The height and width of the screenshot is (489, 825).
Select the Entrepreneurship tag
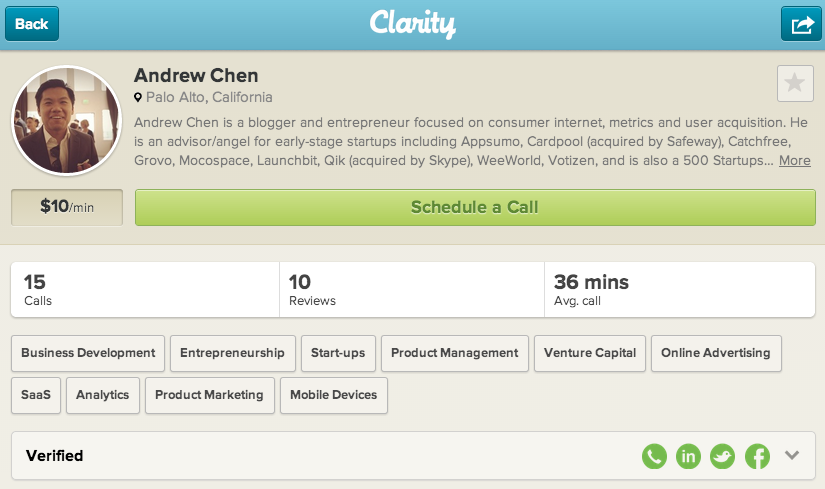(x=233, y=353)
